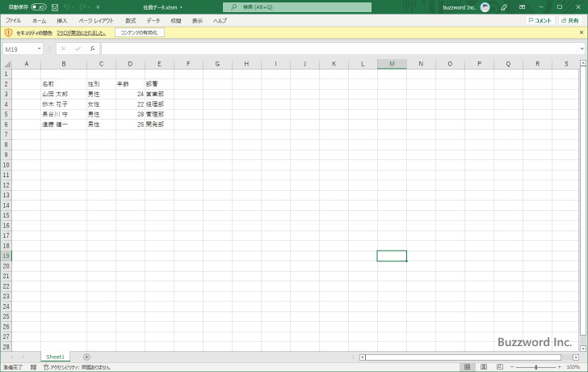Open the file name dropdown in title bar
The image size is (588, 372).
(181, 6)
